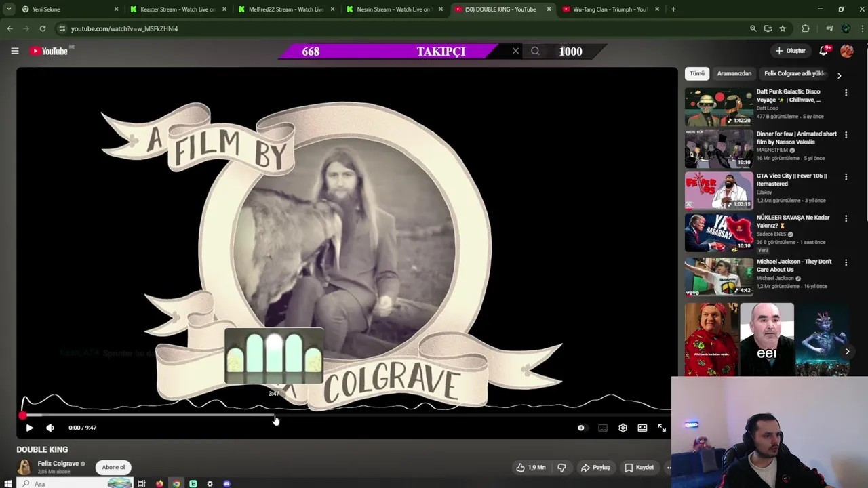The height and width of the screenshot is (488, 868).
Task: Open the YouTube hamburger guide menu
Action: [14, 51]
